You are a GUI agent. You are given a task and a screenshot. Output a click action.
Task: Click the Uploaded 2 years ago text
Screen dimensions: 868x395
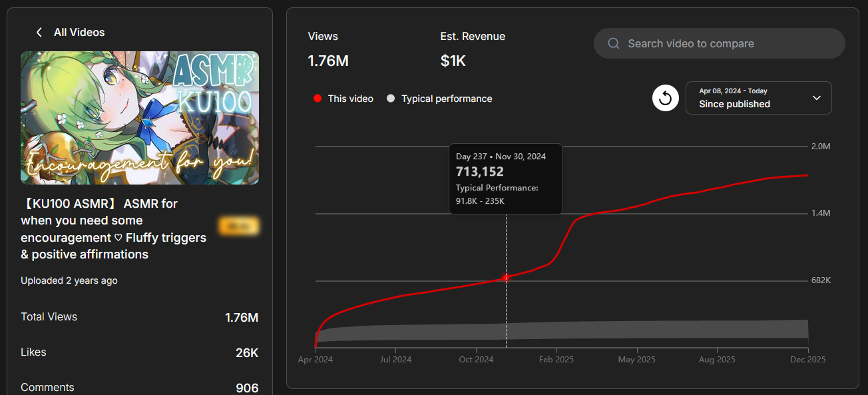[x=69, y=280]
